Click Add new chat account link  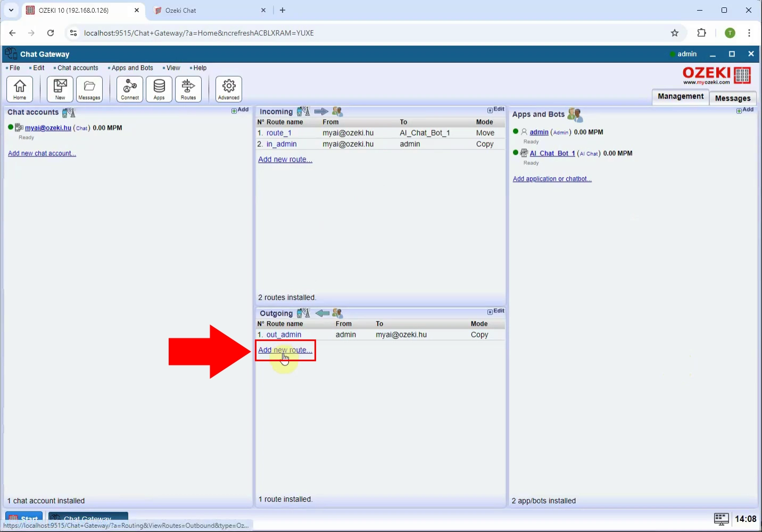[42, 153]
